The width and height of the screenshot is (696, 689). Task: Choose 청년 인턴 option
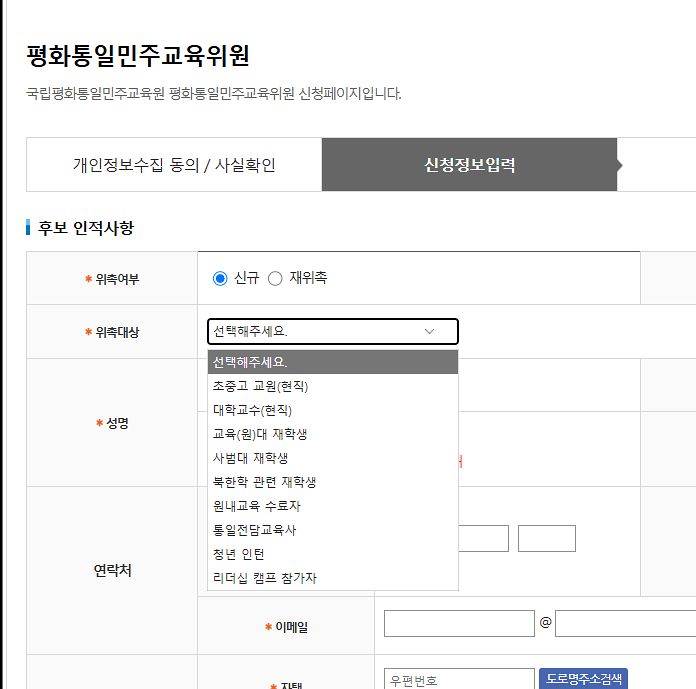[332, 554]
